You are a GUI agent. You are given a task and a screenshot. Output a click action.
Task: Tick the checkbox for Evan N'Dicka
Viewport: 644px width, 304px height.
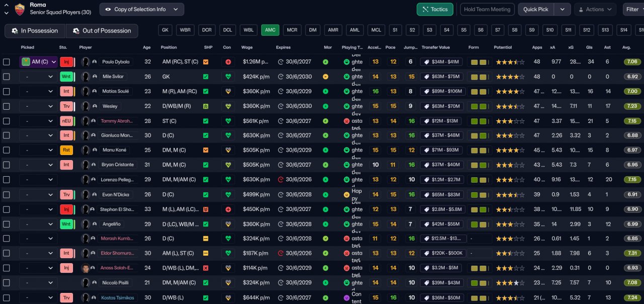[x=6, y=194]
